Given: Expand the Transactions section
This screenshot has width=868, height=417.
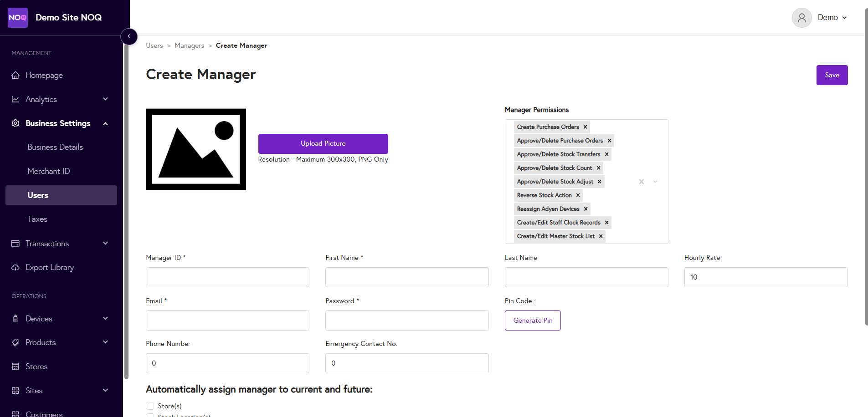Looking at the screenshot, I should (105, 244).
